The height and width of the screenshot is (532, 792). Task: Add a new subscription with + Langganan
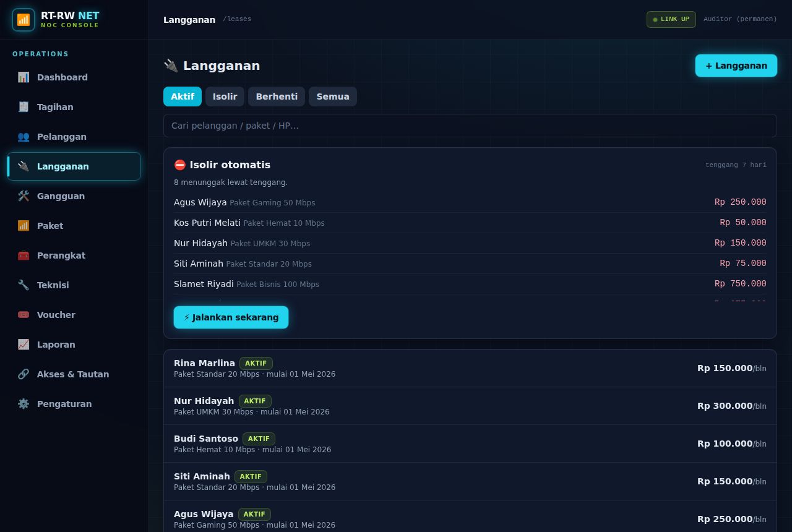736,66
